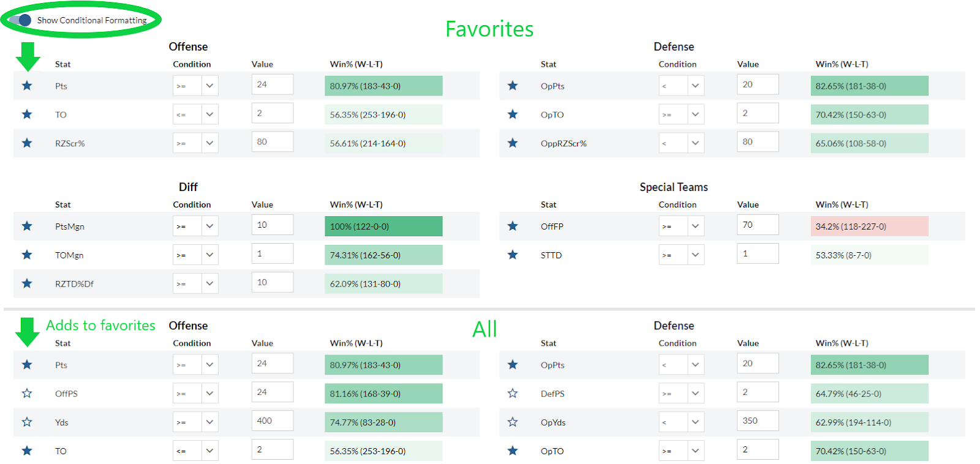Remove PtsMgn from favorites via star
This screenshot has height=464, width=980.
click(27, 226)
